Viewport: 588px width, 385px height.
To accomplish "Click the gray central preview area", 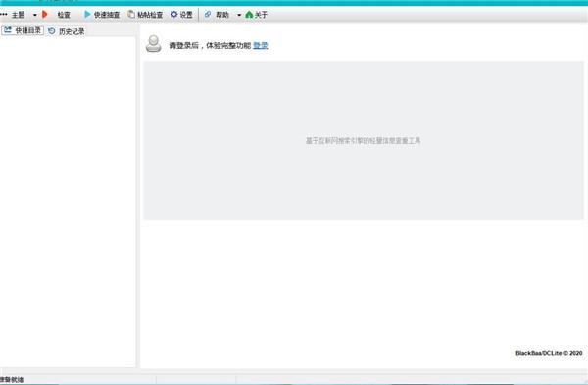I will click(364, 141).
